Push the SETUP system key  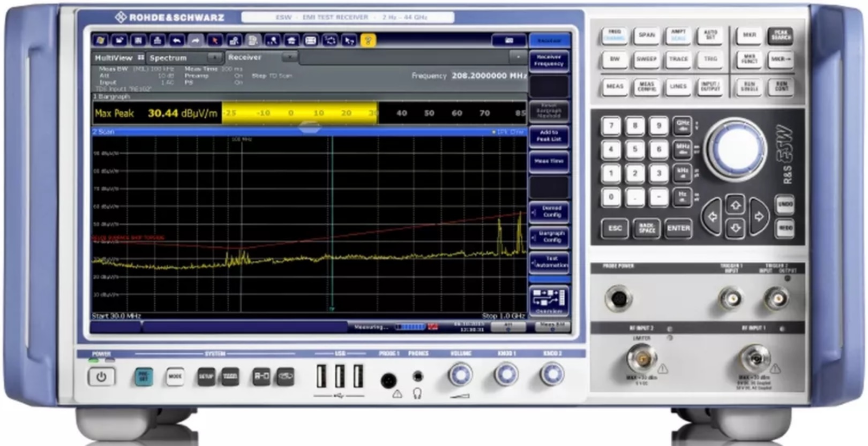(206, 376)
